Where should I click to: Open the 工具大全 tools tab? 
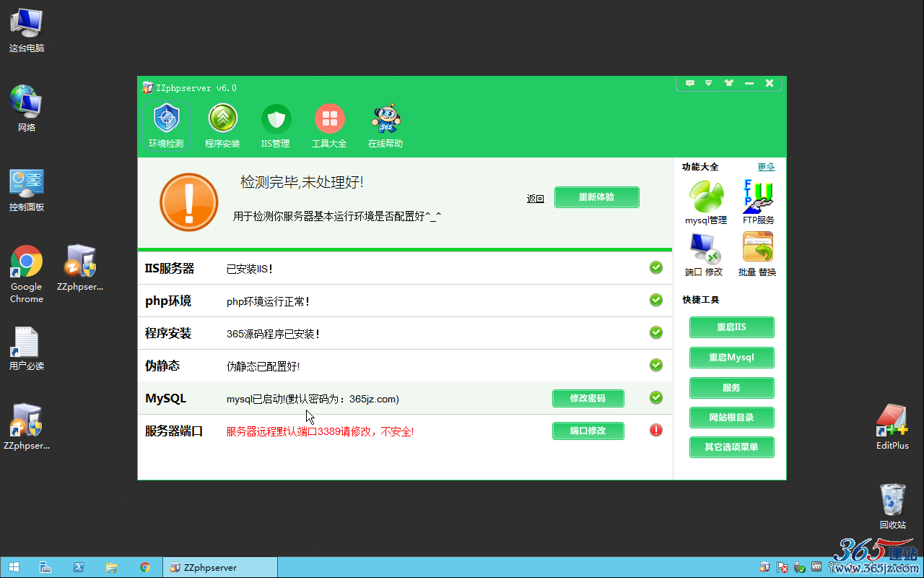point(329,126)
